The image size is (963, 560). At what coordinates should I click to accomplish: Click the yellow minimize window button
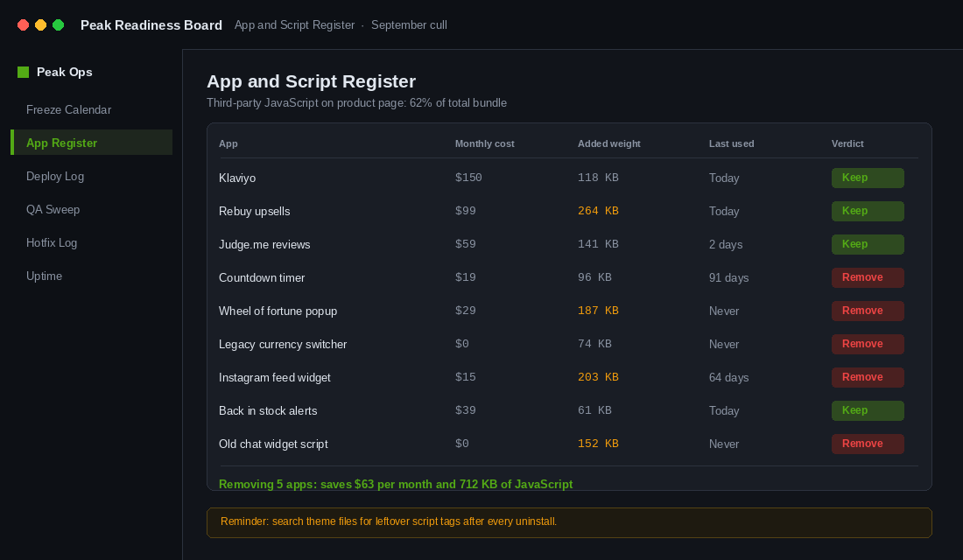pos(40,25)
